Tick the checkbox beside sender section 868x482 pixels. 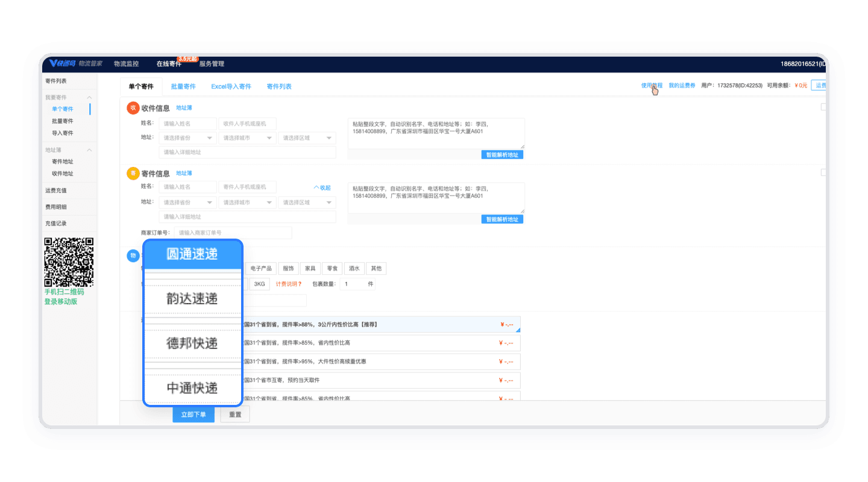click(x=823, y=172)
